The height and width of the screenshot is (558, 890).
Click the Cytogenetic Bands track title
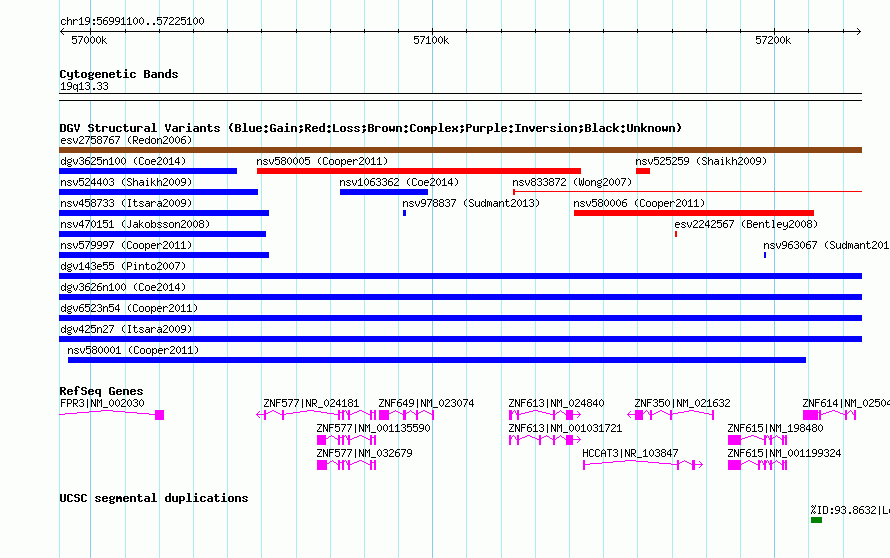coord(119,74)
